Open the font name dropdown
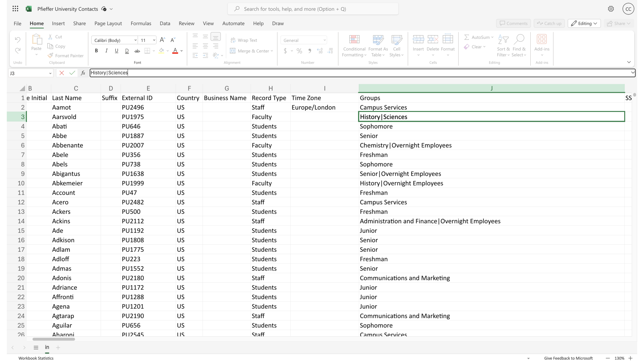This screenshot has height=362, width=644. [135, 40]
